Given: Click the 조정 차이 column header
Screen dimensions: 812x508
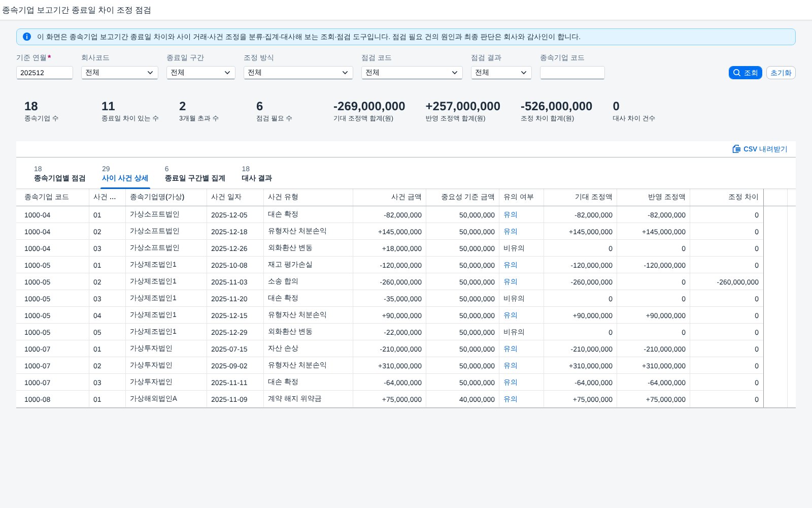Looking at the screenshot, I should (x=727, y=197).
